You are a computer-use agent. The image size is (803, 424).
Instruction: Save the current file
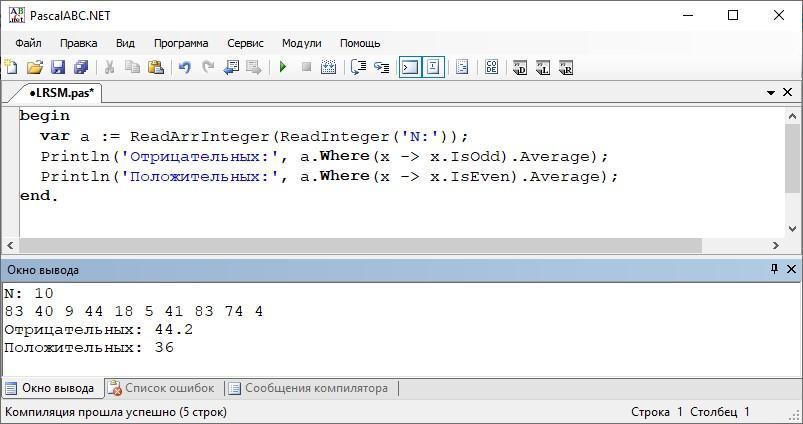coord(58,67)
